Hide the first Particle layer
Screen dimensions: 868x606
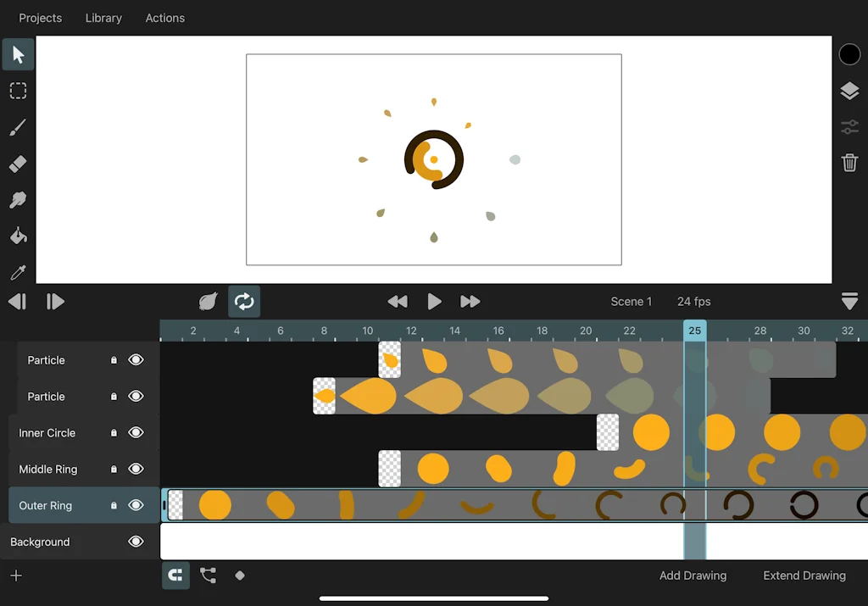pyautogui.click(x=136, y=359)
